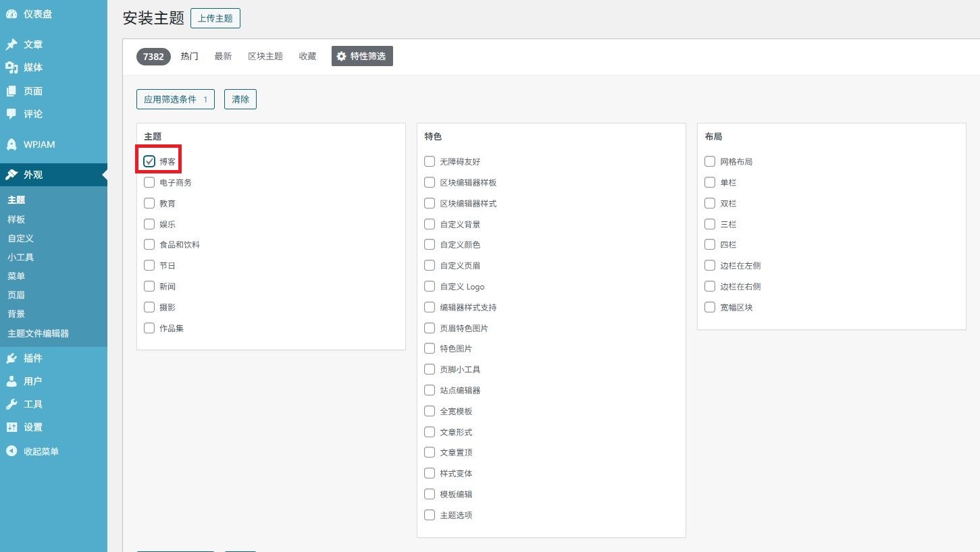Click the 收起菜单 collapse arrow icon

[x=11, y=451]
